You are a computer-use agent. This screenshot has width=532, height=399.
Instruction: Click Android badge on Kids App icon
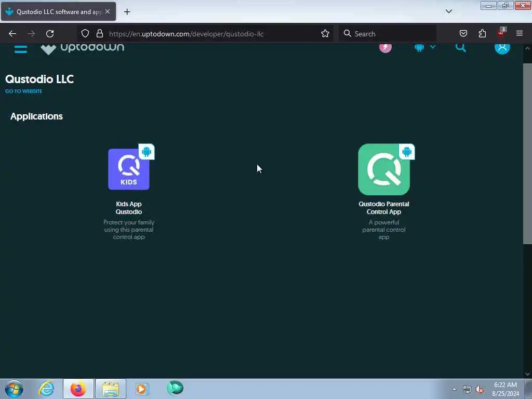[x=147, y=152]
